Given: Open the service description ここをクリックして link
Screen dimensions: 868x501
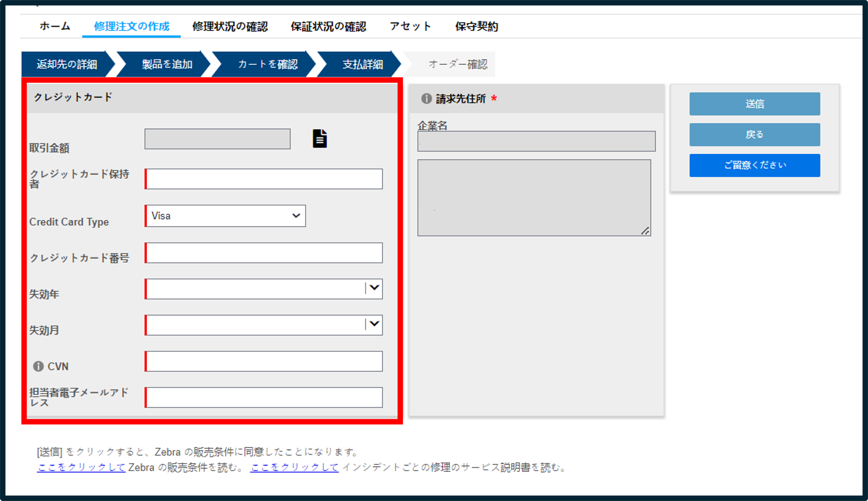Looking at the screenshot, I should coord(294,467).
